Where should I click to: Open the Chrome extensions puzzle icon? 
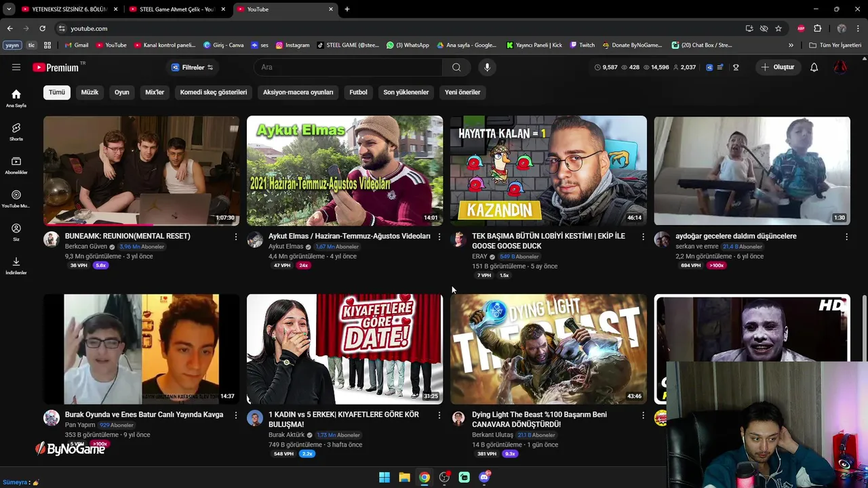[818, 28]
